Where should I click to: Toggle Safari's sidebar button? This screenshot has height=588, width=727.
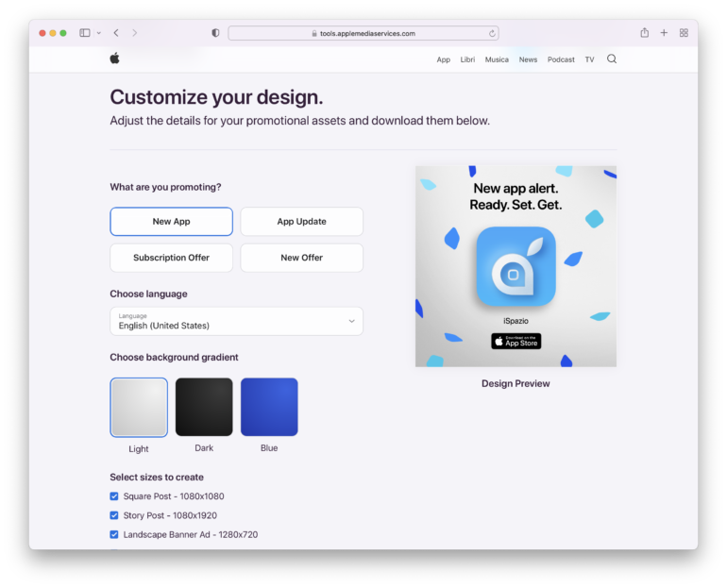85,33
